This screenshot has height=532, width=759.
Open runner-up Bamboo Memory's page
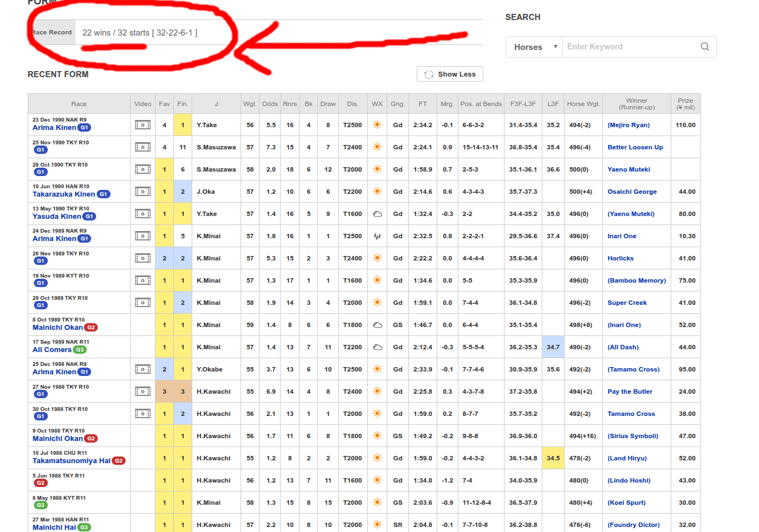point(637,280)
